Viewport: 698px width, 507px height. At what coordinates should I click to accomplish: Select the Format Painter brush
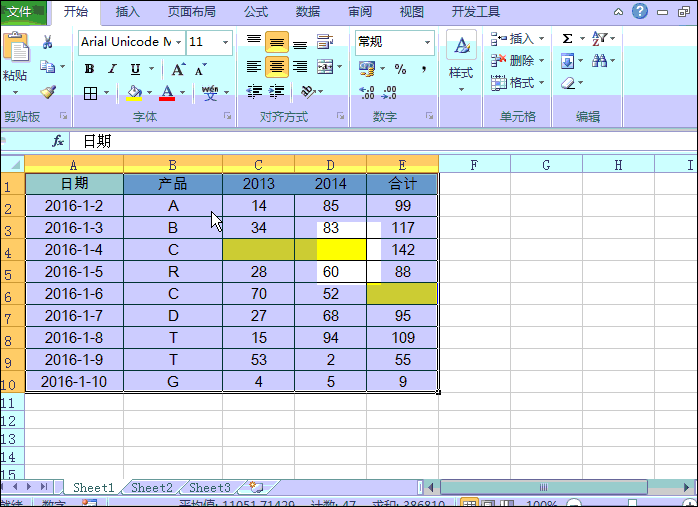coord(47,91)
